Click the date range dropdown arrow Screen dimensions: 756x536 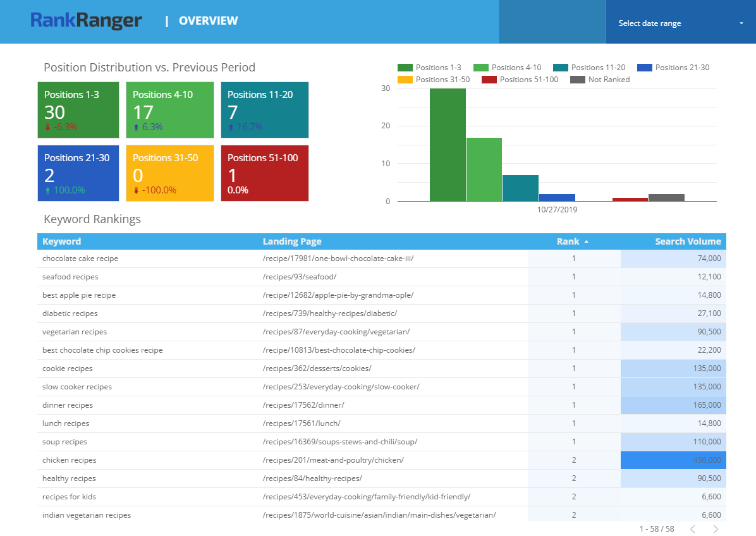click(741, 23)
